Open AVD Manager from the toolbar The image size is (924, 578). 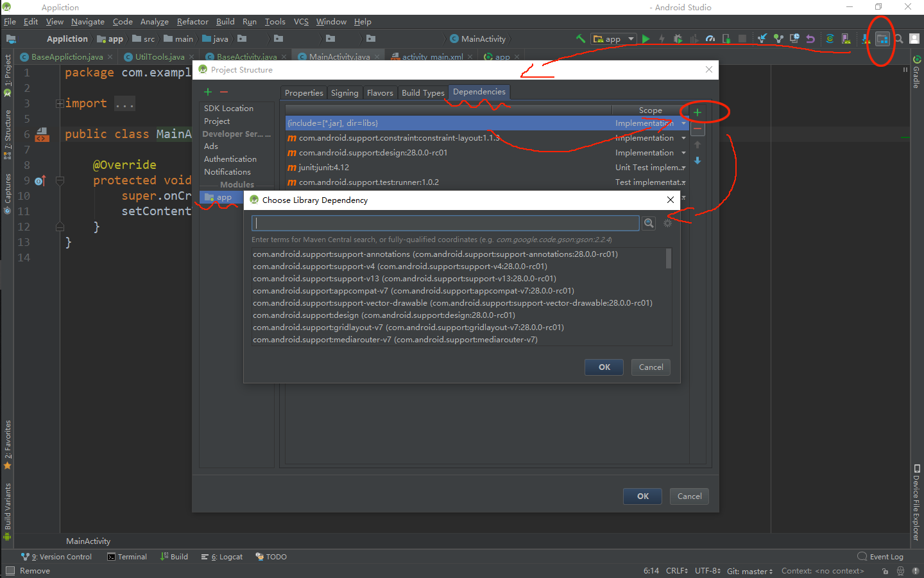tap(846, 39)
